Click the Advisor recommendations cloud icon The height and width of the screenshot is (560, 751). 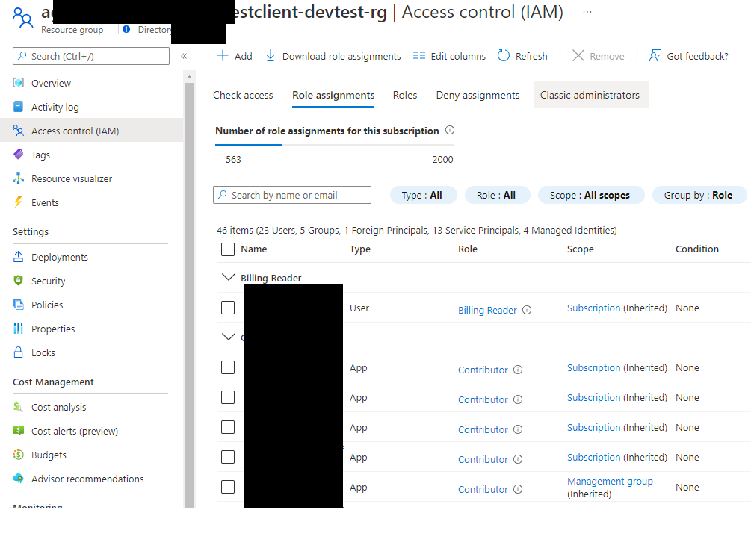(x=18, y=478)
